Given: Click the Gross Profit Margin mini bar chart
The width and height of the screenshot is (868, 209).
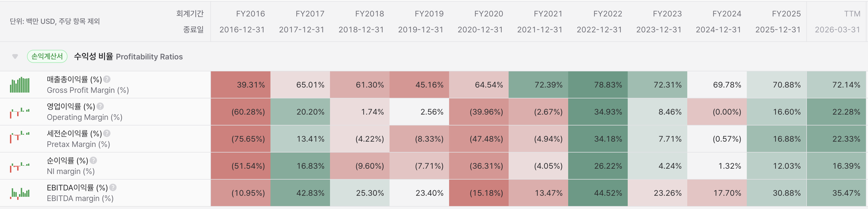Looking at the screenshot, I should tap(20, 85).
